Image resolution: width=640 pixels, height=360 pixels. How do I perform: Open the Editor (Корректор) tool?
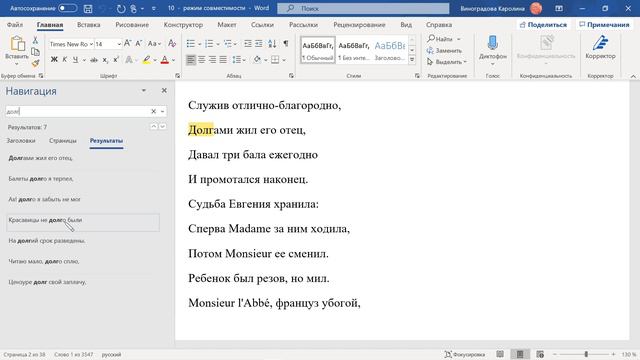600,47
